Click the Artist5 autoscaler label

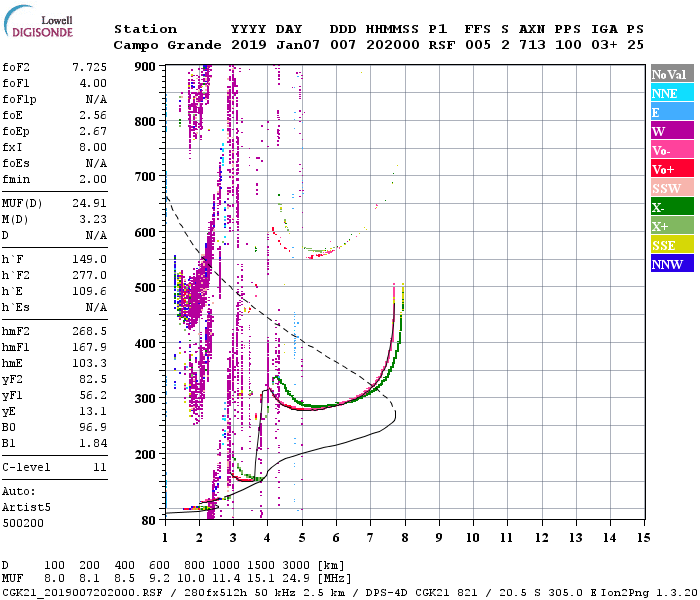pos(26,508)
